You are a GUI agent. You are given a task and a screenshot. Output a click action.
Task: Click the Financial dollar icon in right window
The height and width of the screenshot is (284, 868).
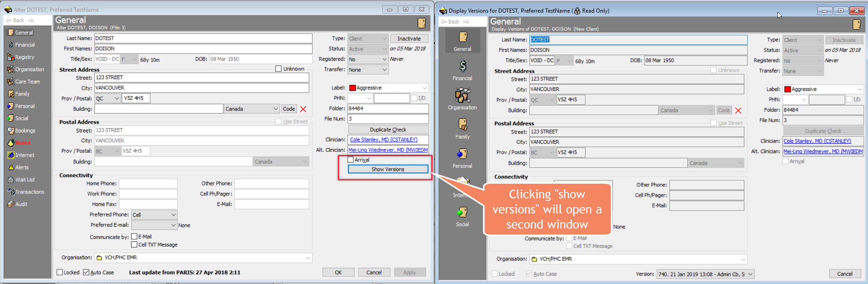click(462, 66)
